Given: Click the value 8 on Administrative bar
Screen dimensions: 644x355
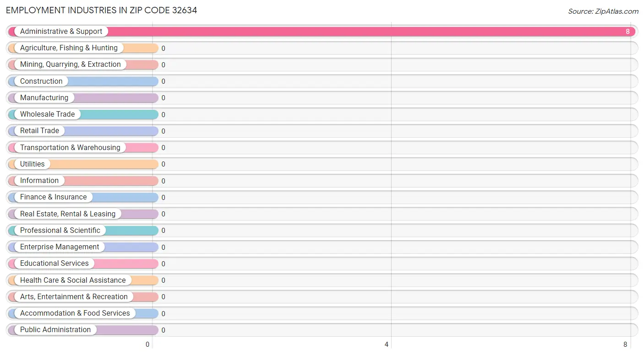Looking at the screenshot, I should point(628,32).
